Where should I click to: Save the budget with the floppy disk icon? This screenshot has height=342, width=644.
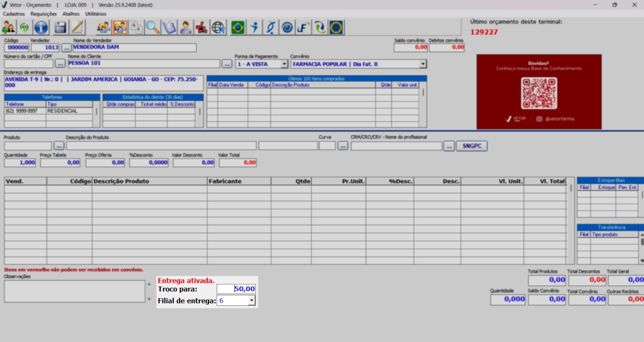tap(60, 28)
